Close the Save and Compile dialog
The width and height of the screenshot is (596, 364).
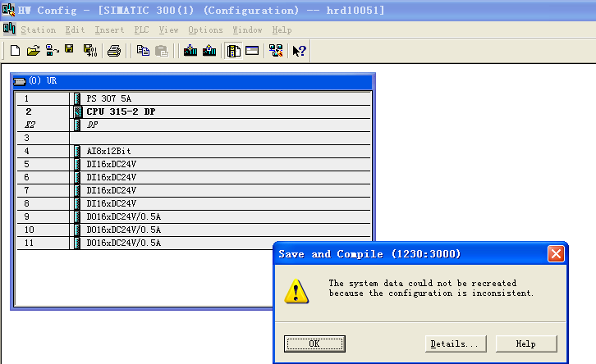[x=556, y=254]
